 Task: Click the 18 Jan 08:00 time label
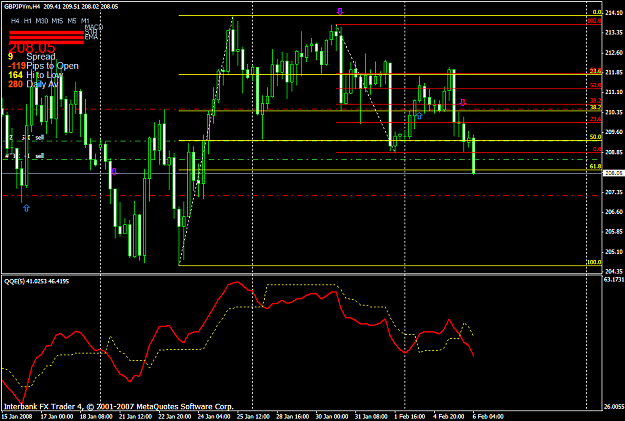[96, 416]
